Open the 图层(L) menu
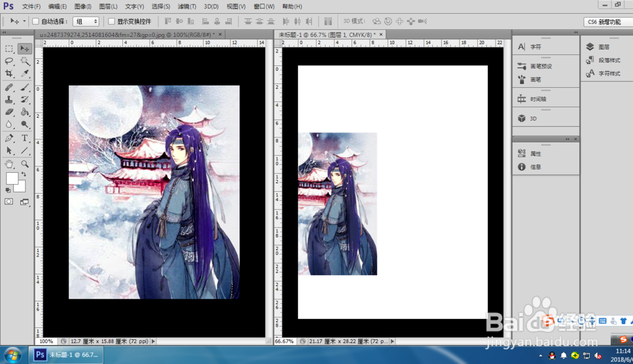 (x=108, y=6)
